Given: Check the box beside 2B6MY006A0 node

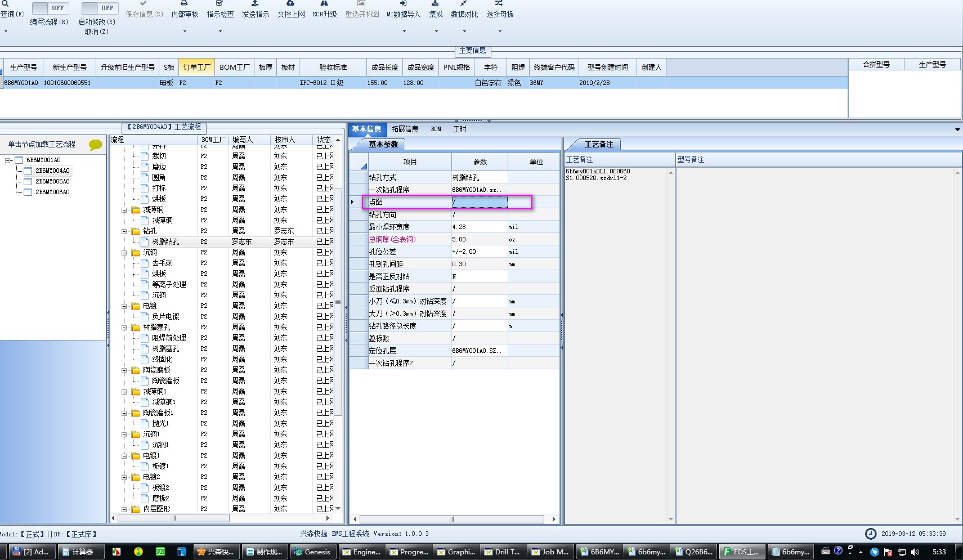Looking at the screenshot, I should (x=28, y=192).
